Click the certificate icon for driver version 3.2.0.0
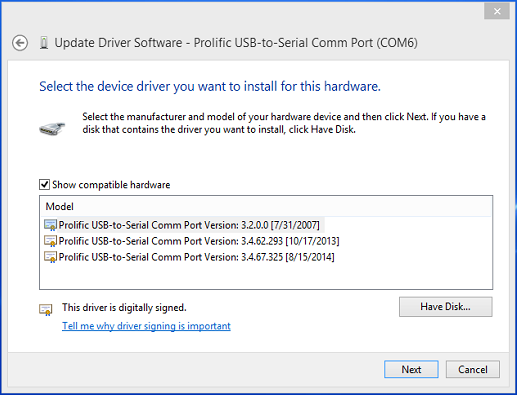517x395 pixels. pyautogui.click(x=50, y=225)
